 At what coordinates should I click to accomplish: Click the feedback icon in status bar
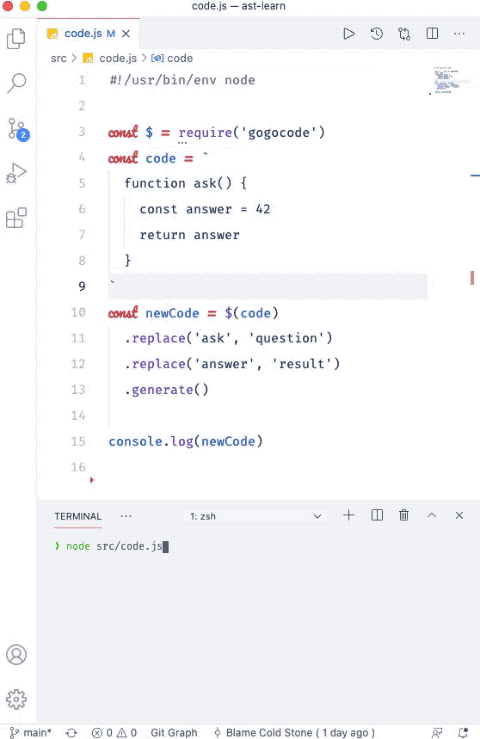(437, 732)
